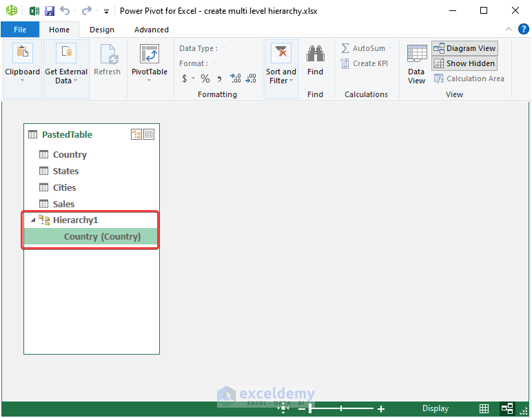Click the Data View grid icon
This screenshot has width=532, height=418.
417,53
